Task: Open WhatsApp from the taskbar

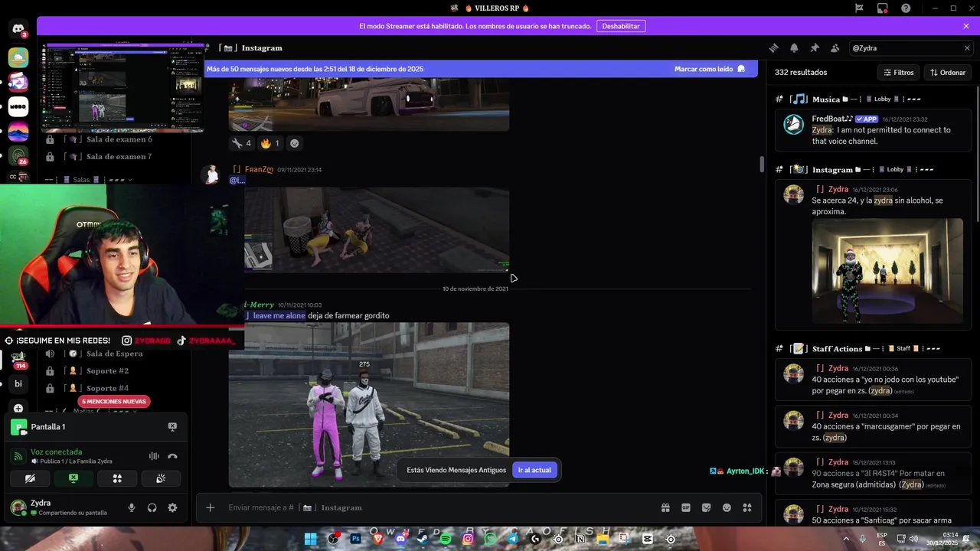Action: pos(490,539)
